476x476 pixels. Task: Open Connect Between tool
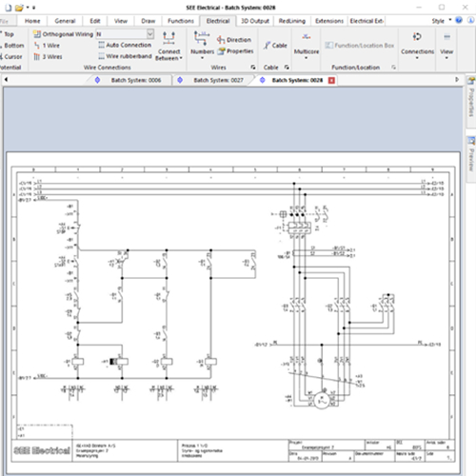click(169, 46)
